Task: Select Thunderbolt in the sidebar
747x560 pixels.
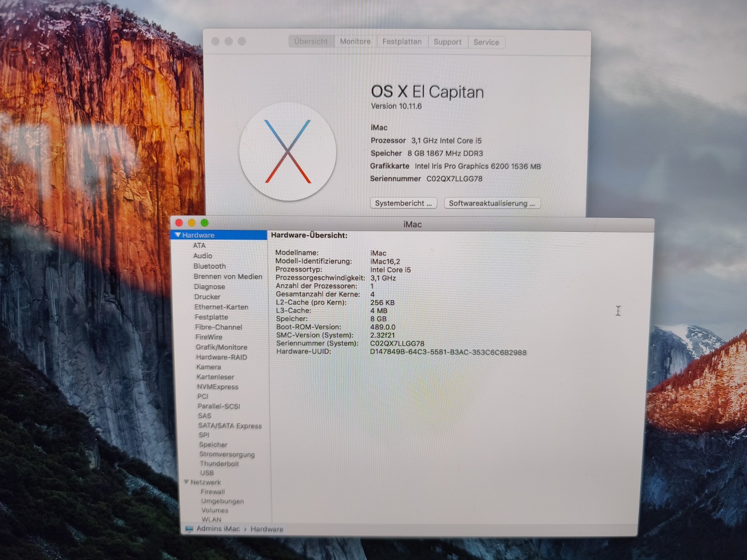Action: 219,463
